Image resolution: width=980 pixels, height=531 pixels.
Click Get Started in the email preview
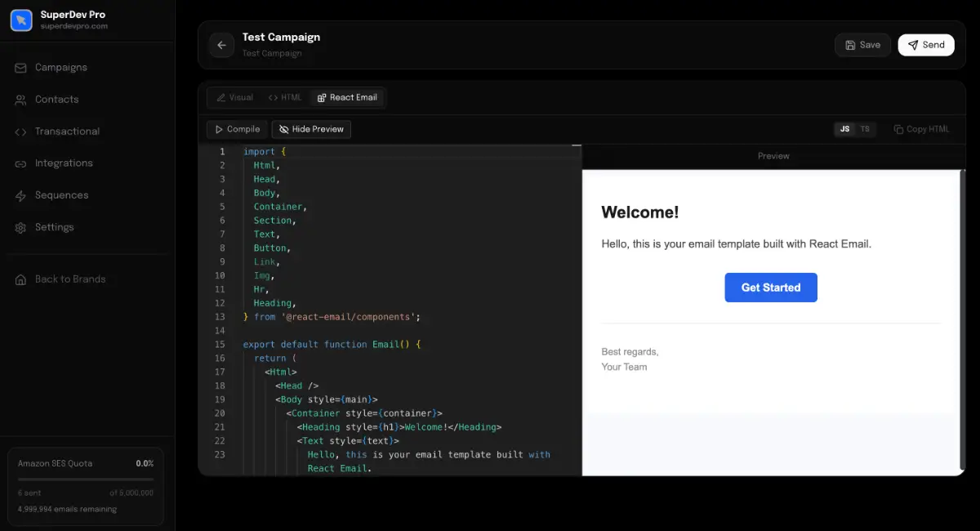coord(770,288)
